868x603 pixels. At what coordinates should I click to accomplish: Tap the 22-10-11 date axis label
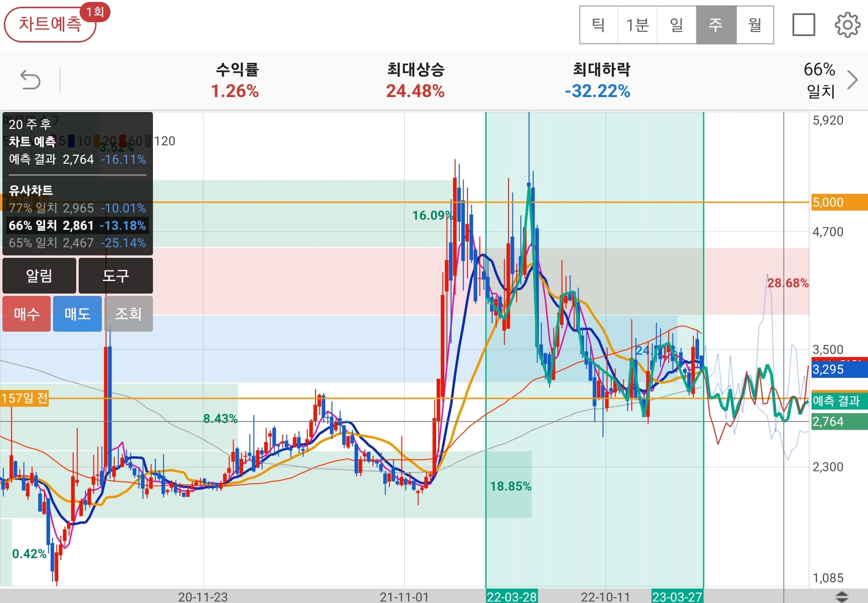coord(606,597)
